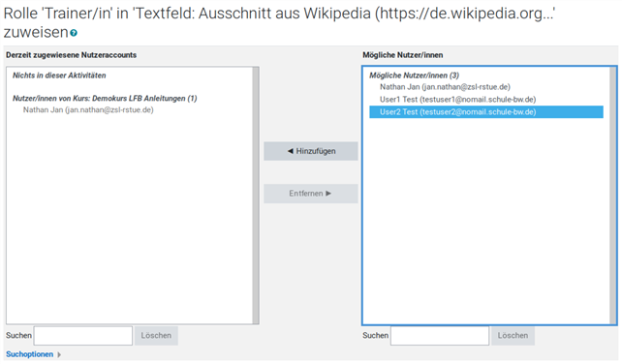Expand the Suchoptionen section
622x364 pixels.
tap(29, 354)
